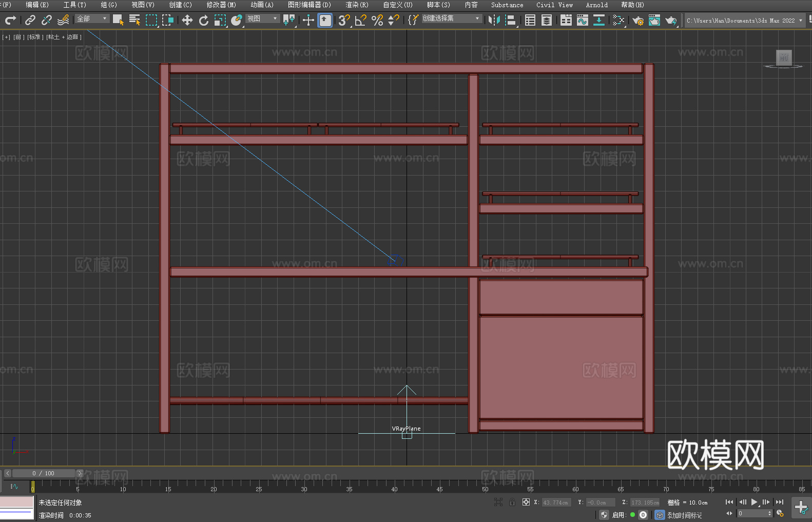Click the Mirror tool icon
Image resolution: width=812 pixels, height=522 pixels.
tap(494, 20)
